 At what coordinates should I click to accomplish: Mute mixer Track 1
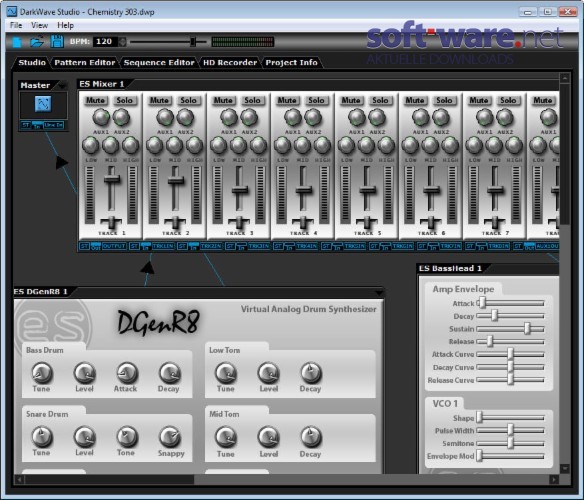pos(95,100)
